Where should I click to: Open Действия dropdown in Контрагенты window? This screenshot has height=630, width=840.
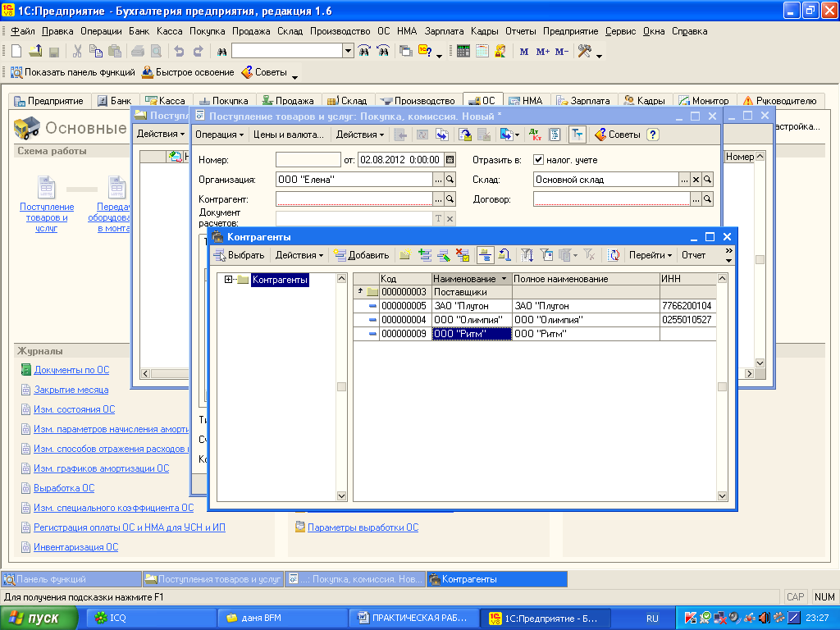click(299, 255)
